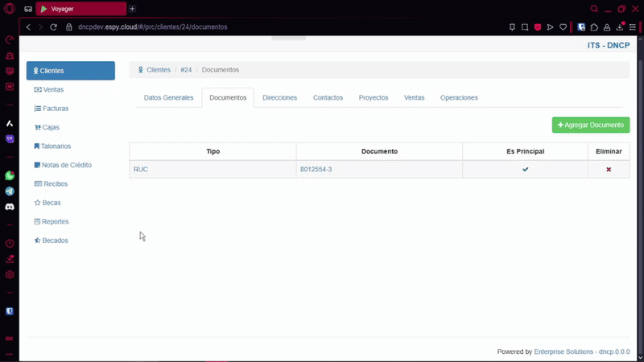Open Notas de Crédito in the left menu
The width and height of the screenshot is (644, 362).
point(66,165)
